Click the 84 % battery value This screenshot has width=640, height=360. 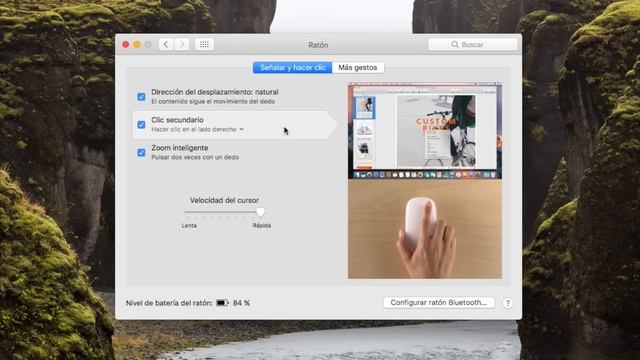tap(241, 303)
